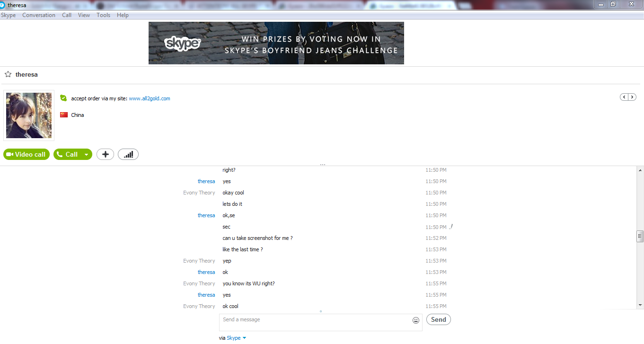644x344 pixels.
Task: Send the message with Send button
Action: 439,319
